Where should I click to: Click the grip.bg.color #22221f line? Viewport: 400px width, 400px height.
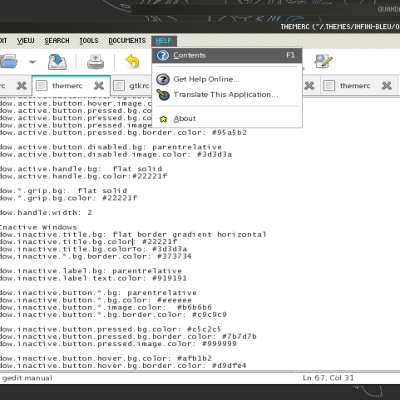[x=69, y=198]
